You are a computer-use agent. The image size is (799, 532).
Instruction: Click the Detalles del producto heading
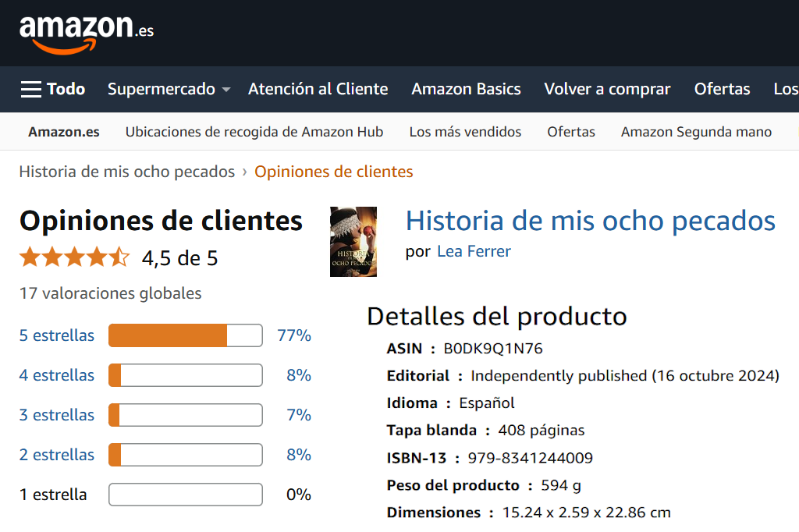coord(497,317)
